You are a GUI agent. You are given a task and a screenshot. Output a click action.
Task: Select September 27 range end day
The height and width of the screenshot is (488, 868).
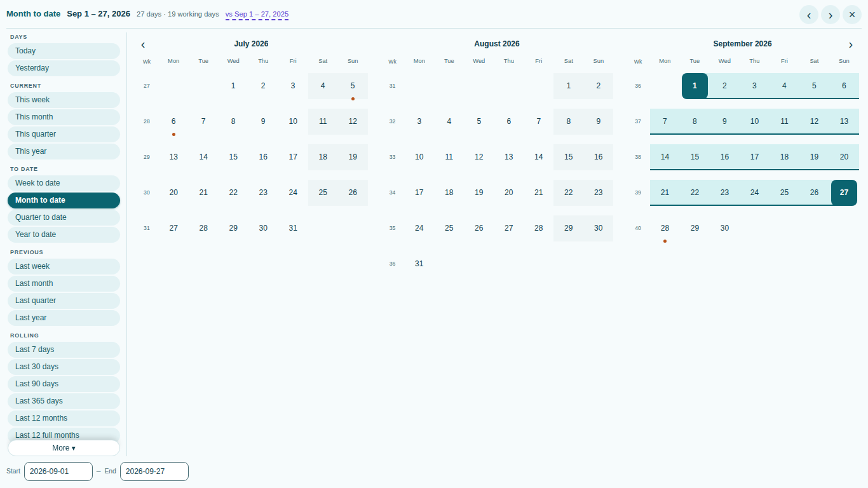point(844,193)
